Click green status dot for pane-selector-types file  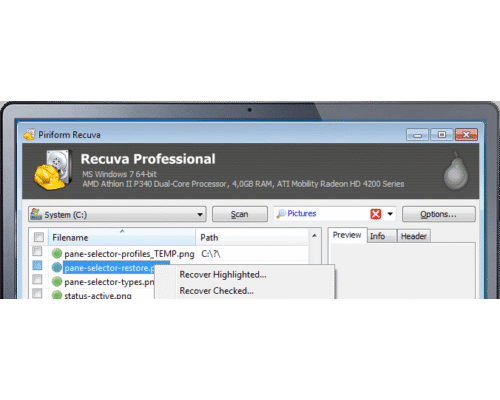tap(57, 282)
